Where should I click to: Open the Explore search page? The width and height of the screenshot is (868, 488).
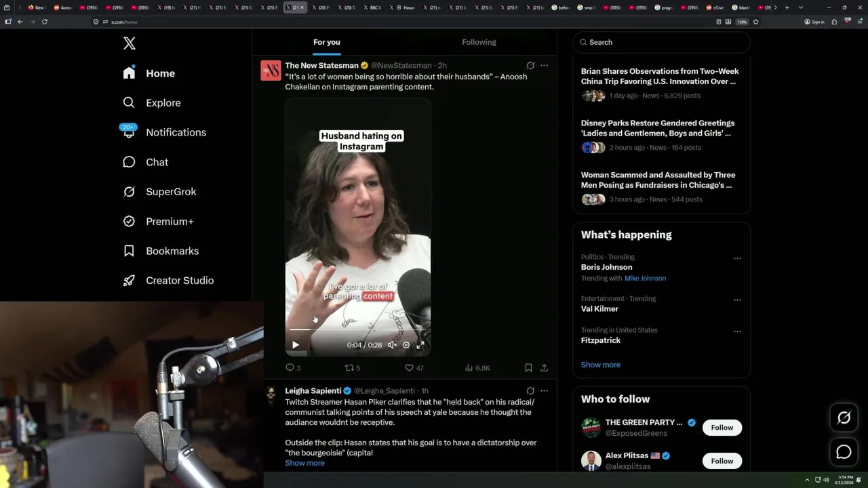pyautogui.click(x=152, y=103)
